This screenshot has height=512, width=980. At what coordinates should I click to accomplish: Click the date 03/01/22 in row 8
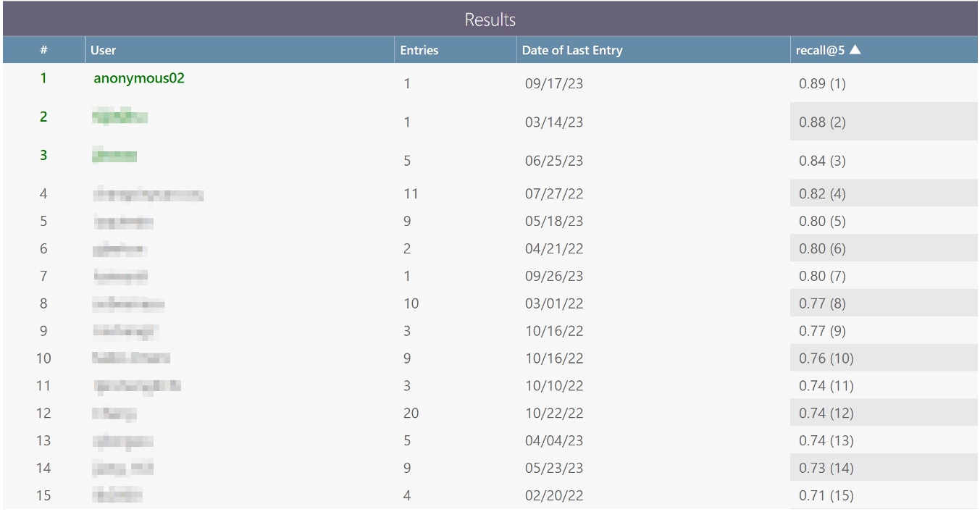556,303
